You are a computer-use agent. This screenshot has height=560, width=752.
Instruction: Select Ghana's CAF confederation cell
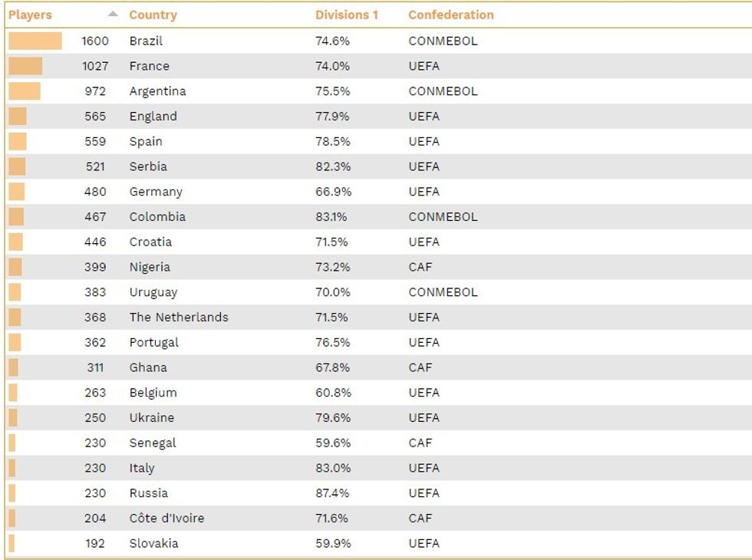click(421, 367)
